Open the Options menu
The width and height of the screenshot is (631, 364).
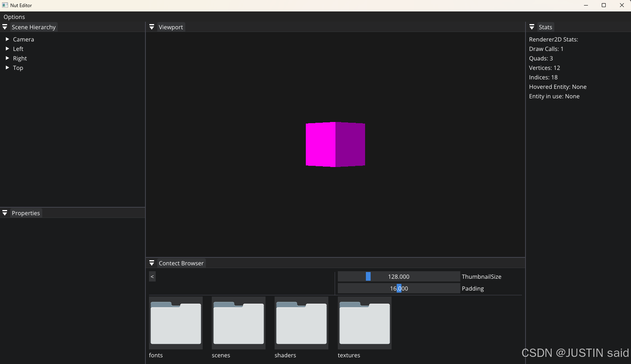click(x=14, y=17)
